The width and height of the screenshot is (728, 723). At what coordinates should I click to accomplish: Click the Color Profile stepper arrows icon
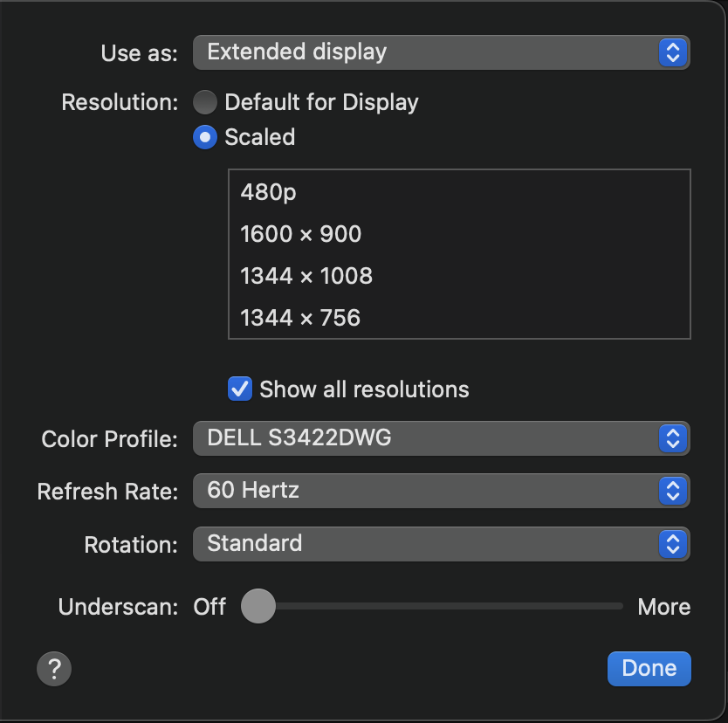672,438
